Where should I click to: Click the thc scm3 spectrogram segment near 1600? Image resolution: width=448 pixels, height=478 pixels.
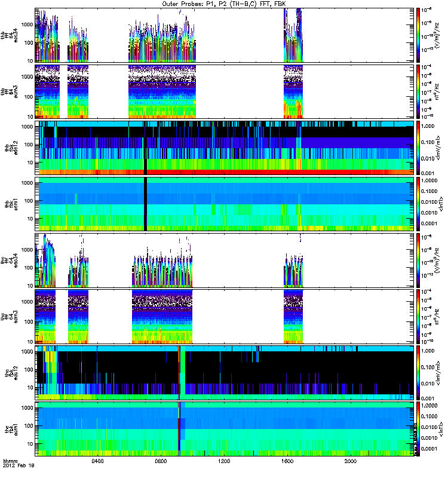293,317
